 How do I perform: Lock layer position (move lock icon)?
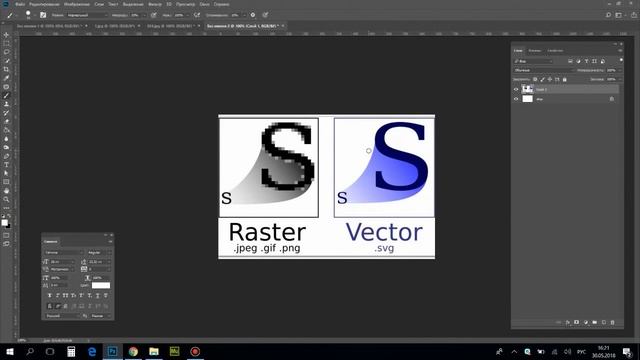[550, 79]
